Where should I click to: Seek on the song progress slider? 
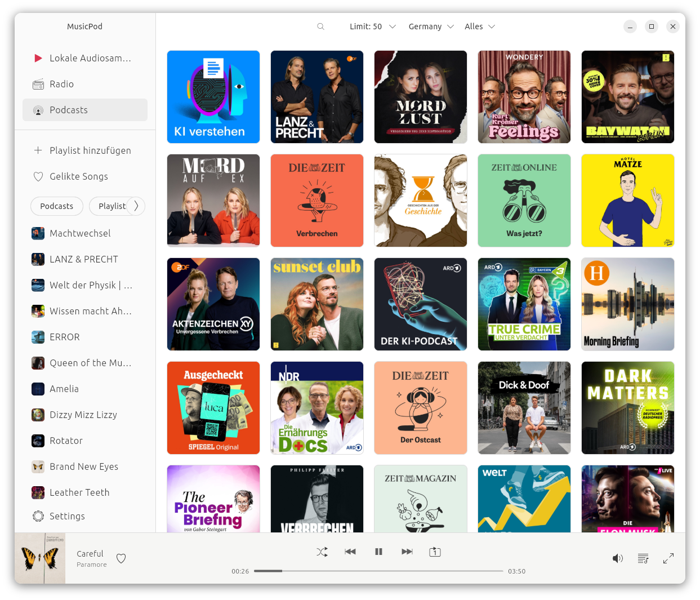[x=378, y=571]
